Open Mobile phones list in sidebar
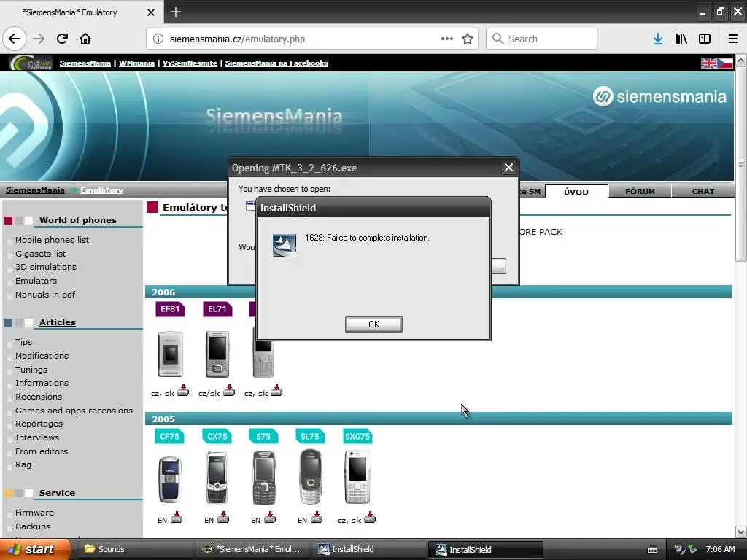747x560 pixels. coord(52,240)
